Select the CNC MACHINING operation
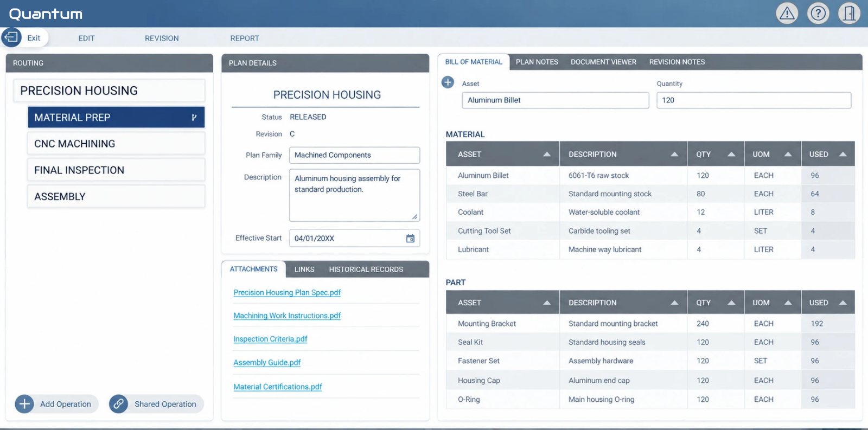Image resolution: width=868 pixels, height=430 pixels. (x=116, y=144)
